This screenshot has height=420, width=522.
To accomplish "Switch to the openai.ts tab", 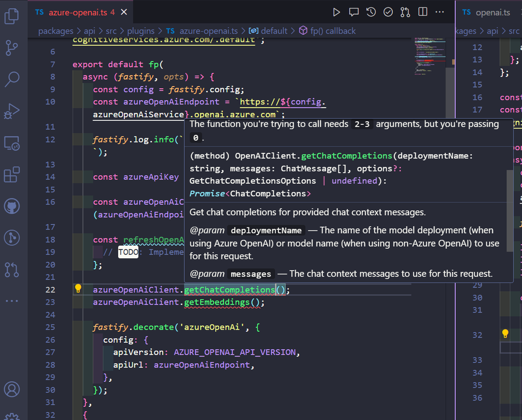I will coord(492,13).
